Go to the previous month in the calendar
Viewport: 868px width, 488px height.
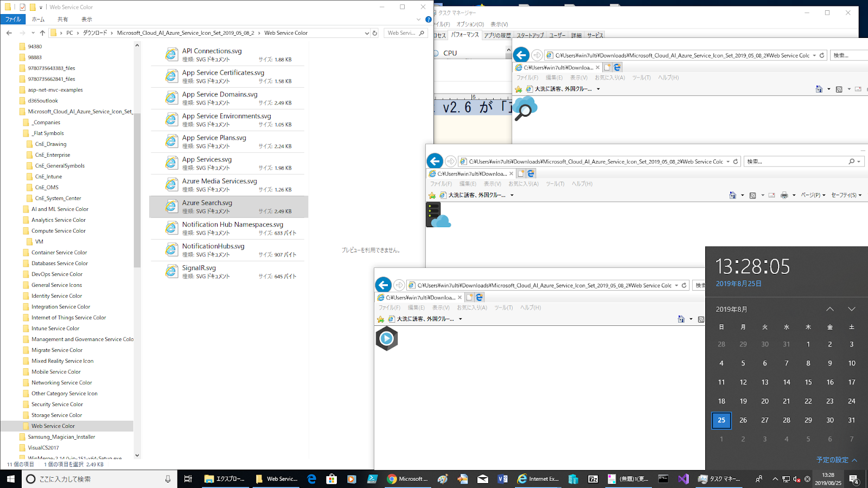coord(830,309)
